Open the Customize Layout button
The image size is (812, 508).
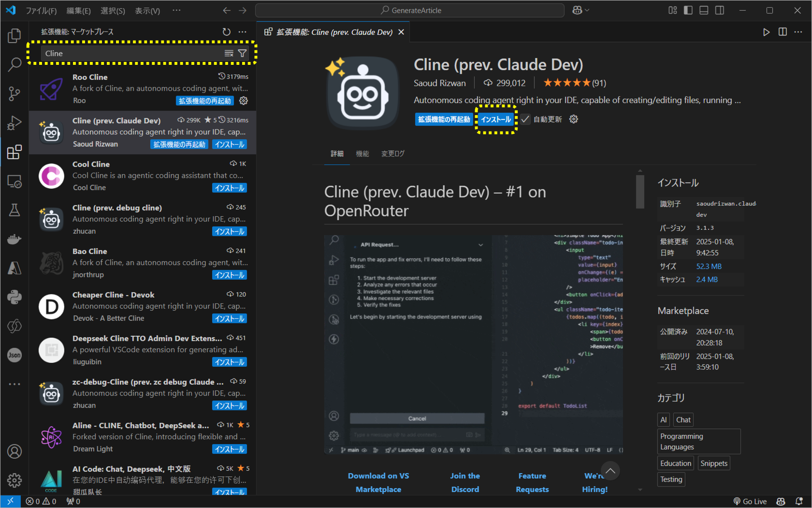(x=672, y=10)
